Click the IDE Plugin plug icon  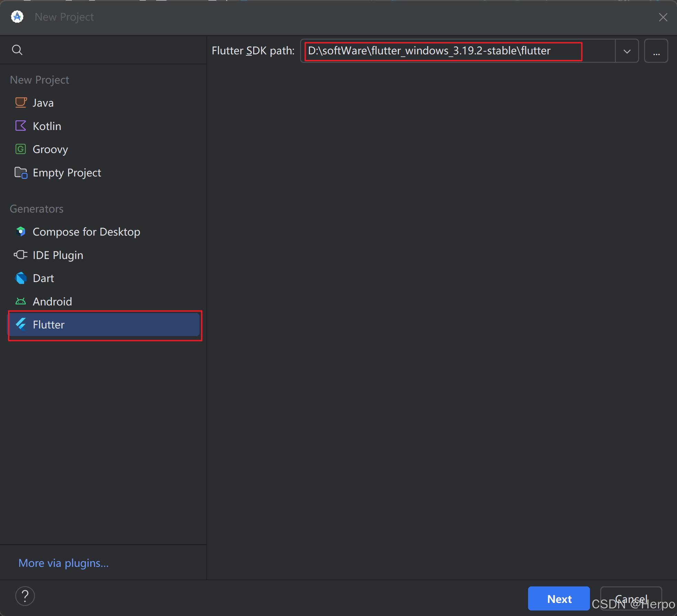click(x=21, y=255)
